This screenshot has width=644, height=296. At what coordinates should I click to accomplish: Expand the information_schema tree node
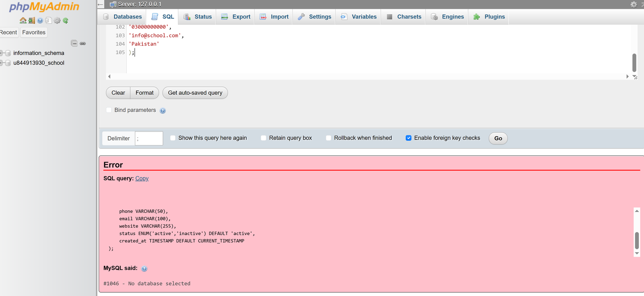click(2, 53)
